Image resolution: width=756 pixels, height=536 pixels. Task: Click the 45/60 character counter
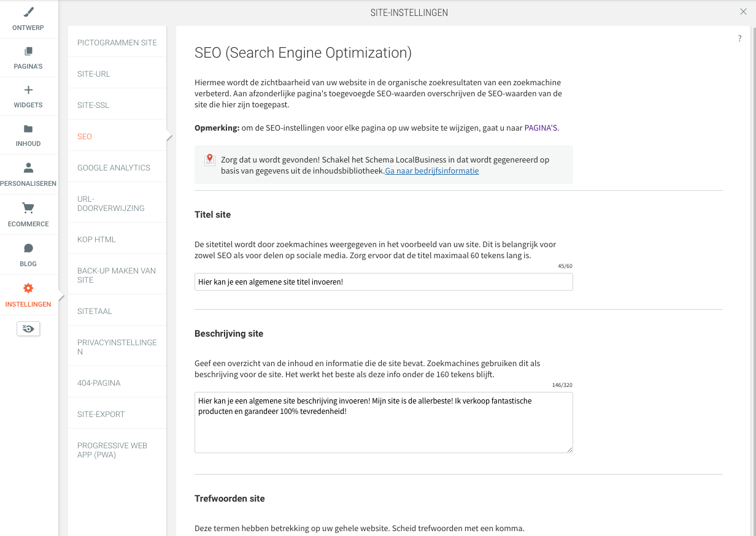pyautogui.click(x=565, y=266)
